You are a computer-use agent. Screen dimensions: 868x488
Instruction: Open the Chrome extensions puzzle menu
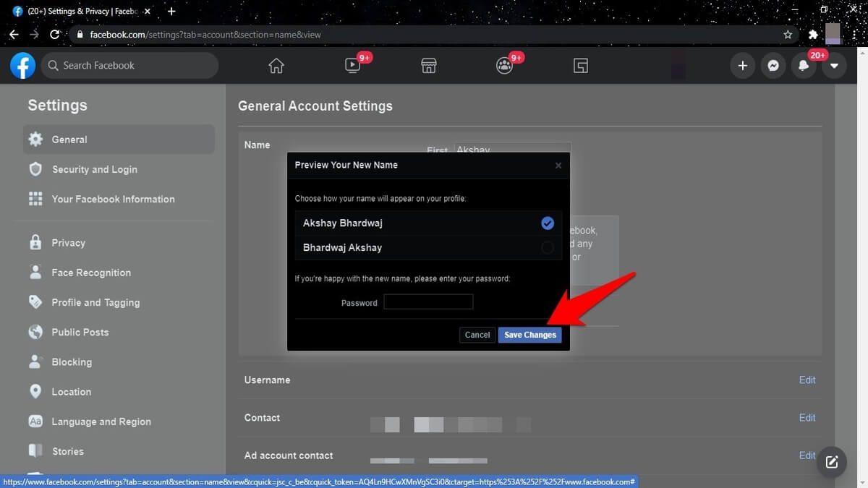[x=813, y=34]
